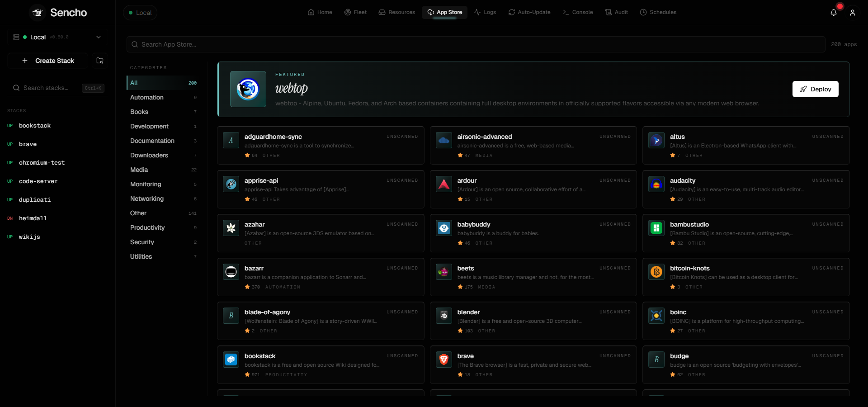Select the App Store tab
Screen dimensions: 868x407
point(445,12)
